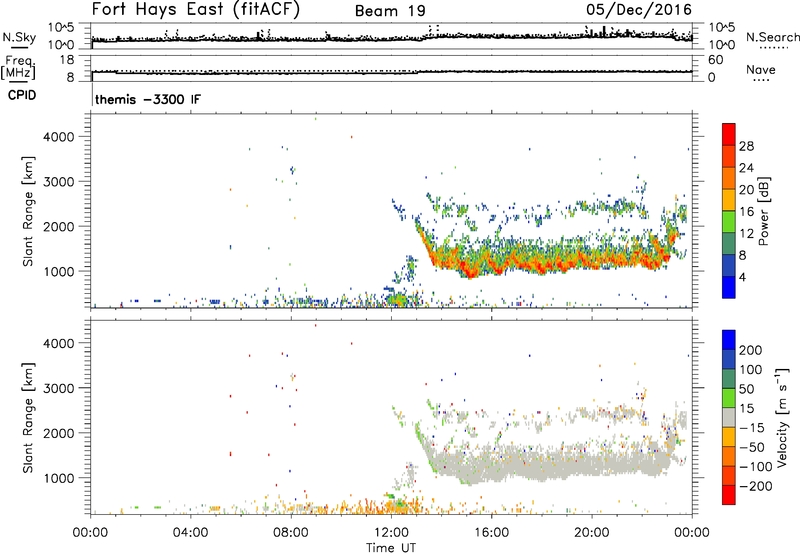Click the '16:00' time tick label

click(x=491, y=533)
